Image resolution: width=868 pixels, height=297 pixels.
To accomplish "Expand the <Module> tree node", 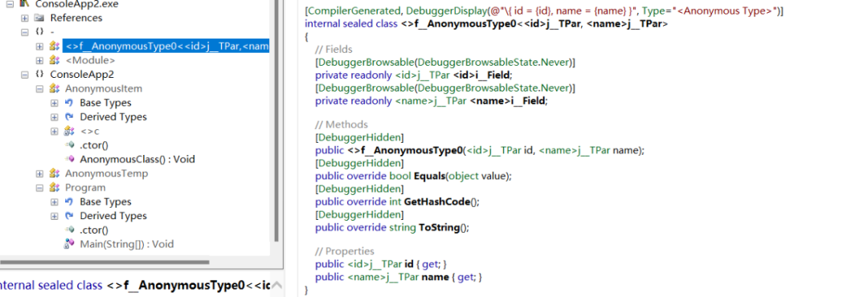I will point(39,60).
